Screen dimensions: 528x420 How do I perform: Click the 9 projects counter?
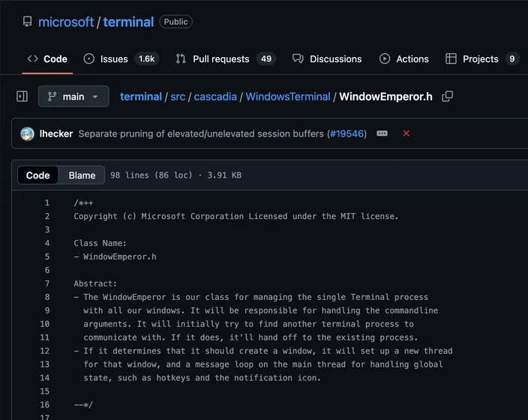tap(511, 59)
